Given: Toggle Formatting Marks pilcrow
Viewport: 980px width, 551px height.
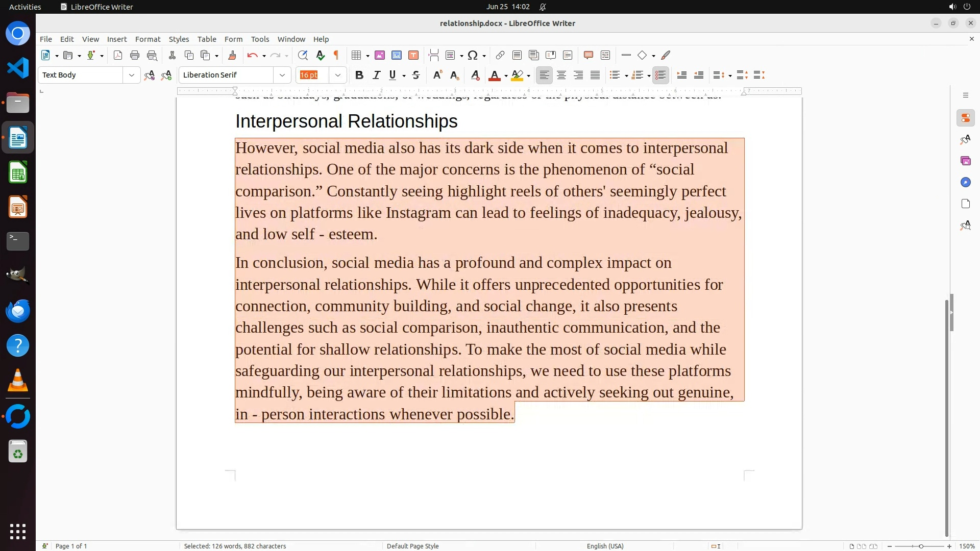Looking at the screenshot, I should coord(336,55).
